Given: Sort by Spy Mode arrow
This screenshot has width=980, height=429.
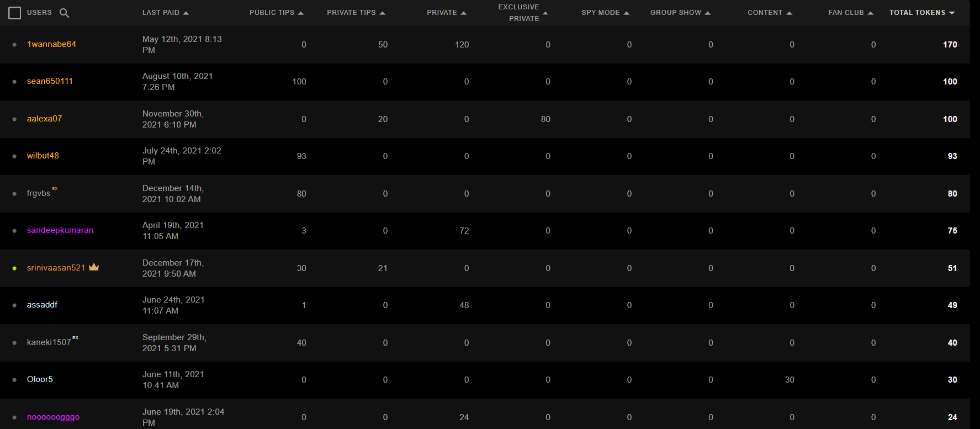Looking at the screenshot, I should 626,13.
